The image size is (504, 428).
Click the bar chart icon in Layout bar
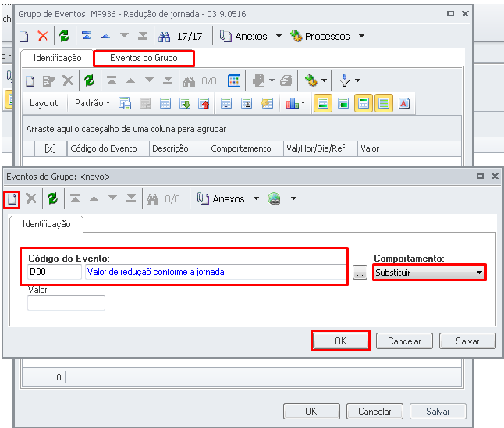coord(292,103)
